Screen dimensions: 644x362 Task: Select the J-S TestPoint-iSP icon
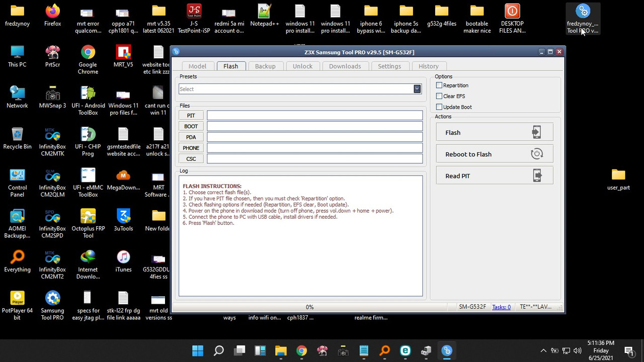pos(194,19)
